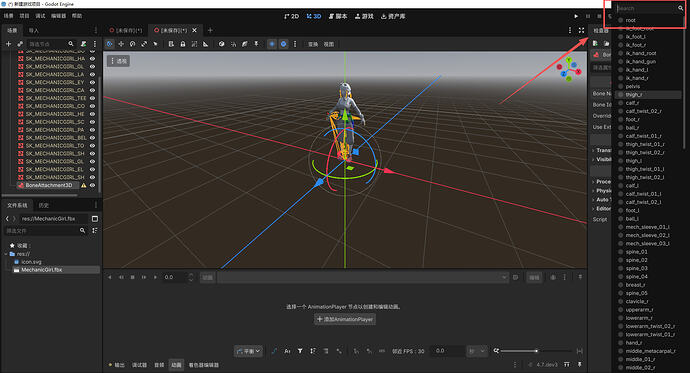Viewport: 690px width, 373px height.
Task: Click the timeline zoom slider
Action: click(x=536, y=351)
